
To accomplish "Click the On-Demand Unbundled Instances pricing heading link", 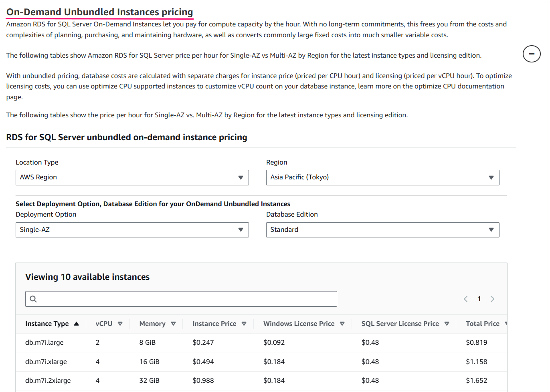I will [x=99, y=12].
